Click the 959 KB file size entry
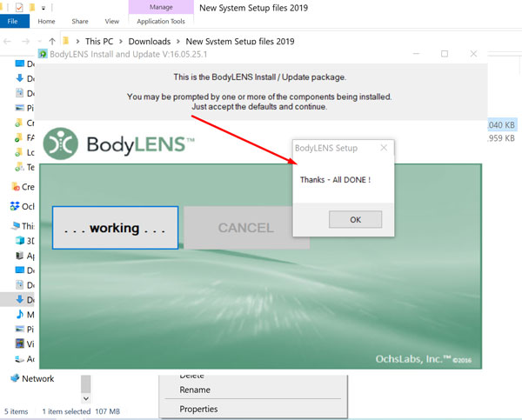Image resolution: width=522 pixels, height=420 pixels. coord(501,138)
